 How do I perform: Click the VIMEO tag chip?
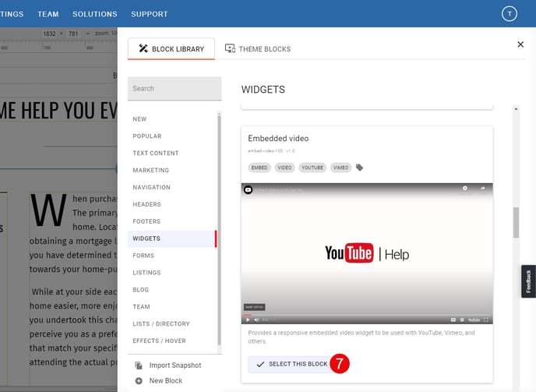point(340,168)
